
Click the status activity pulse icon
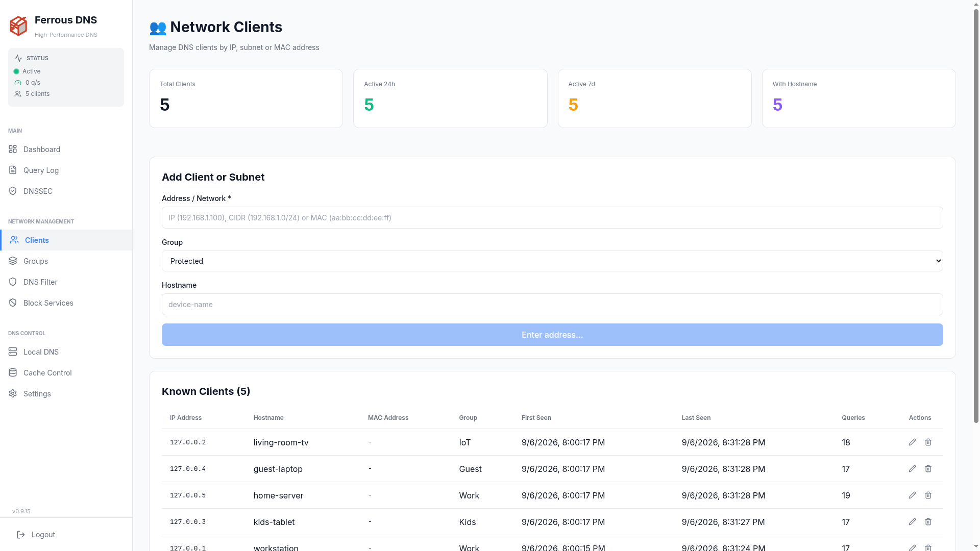(x=18, y=58)
